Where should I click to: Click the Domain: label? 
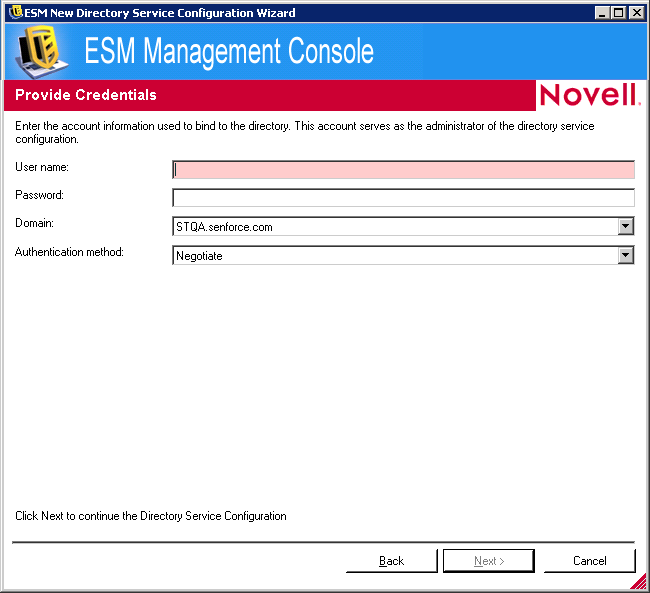pos(34,223)
